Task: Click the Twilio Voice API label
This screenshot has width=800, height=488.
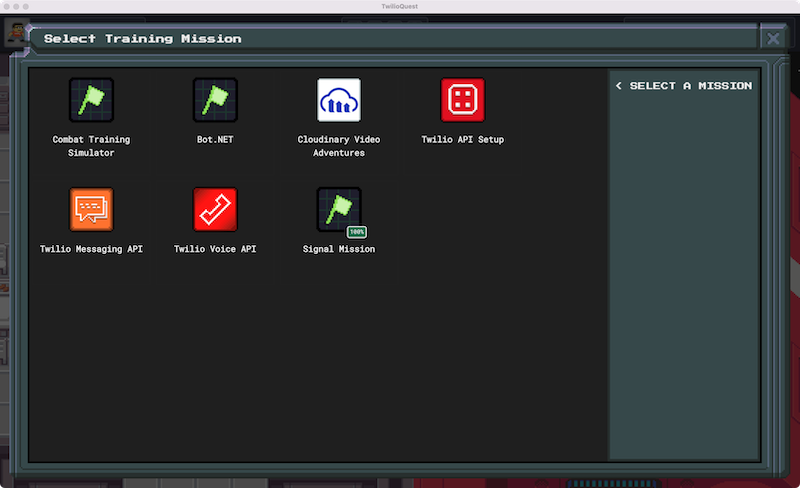Action: pyautogui.click(x=215, y=249)
